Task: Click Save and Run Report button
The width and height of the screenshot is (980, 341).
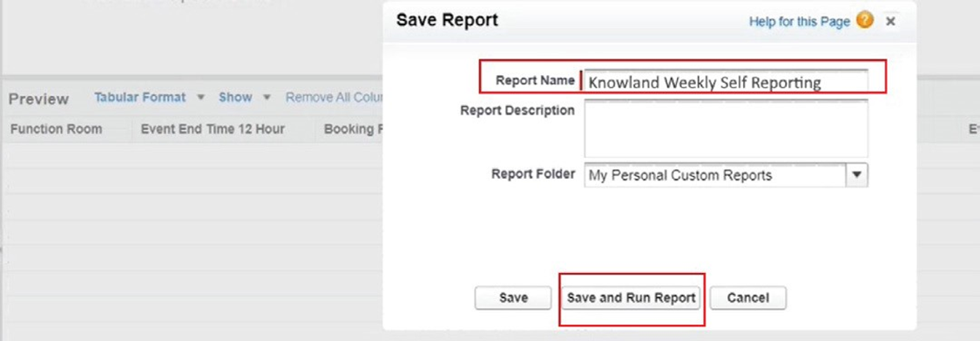Action: tap(632, 297)
